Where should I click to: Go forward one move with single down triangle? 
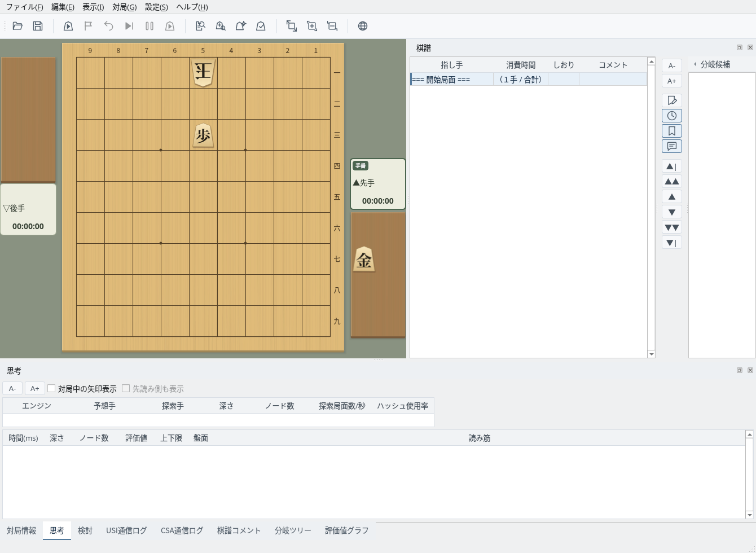(x=672, y=212)
